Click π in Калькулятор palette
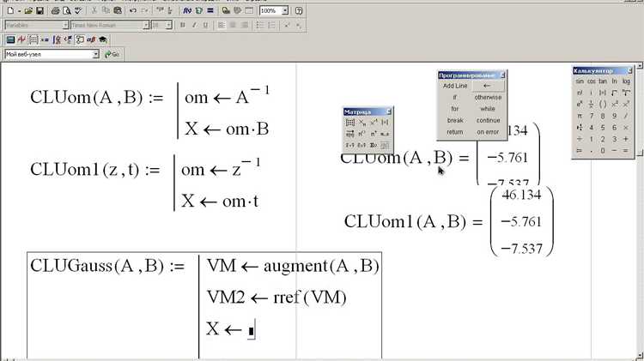 point(580,116)
